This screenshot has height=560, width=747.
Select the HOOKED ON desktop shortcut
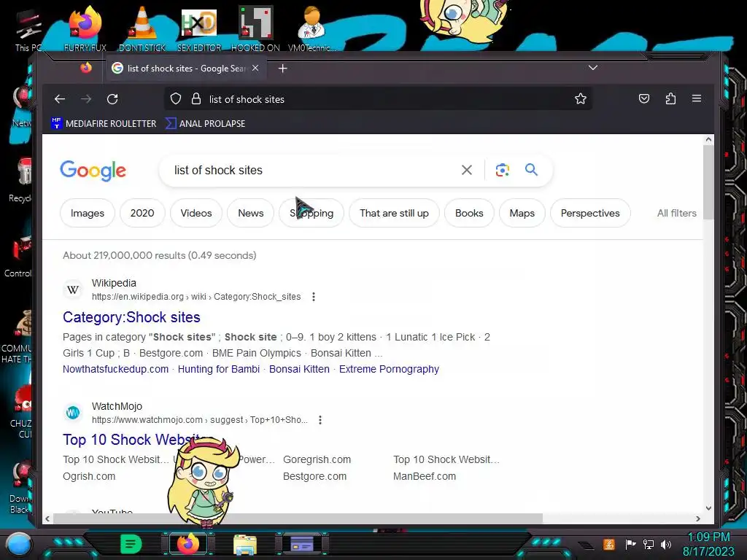point(255,28)
